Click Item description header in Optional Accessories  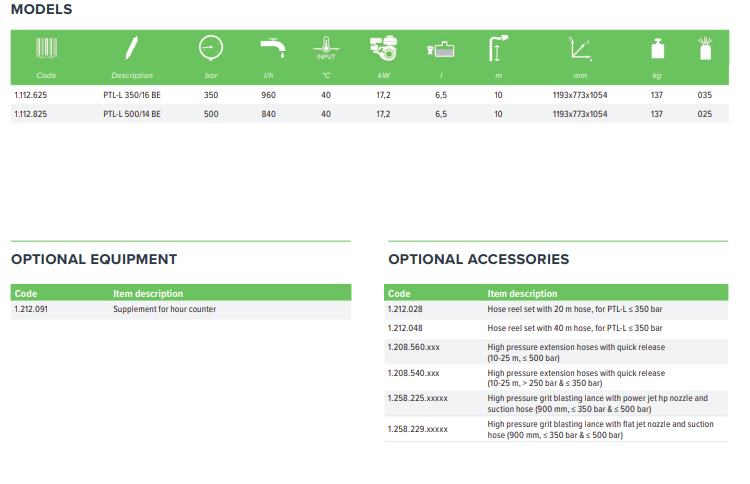coord(522,294)
